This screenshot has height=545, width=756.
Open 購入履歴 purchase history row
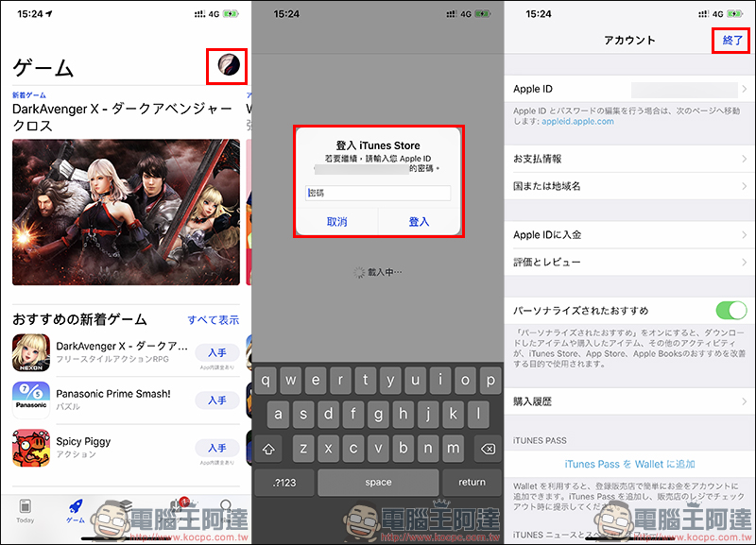coord(629,401)
